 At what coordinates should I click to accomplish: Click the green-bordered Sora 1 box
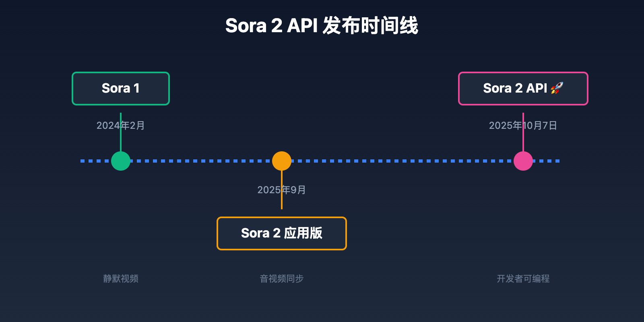121,89
